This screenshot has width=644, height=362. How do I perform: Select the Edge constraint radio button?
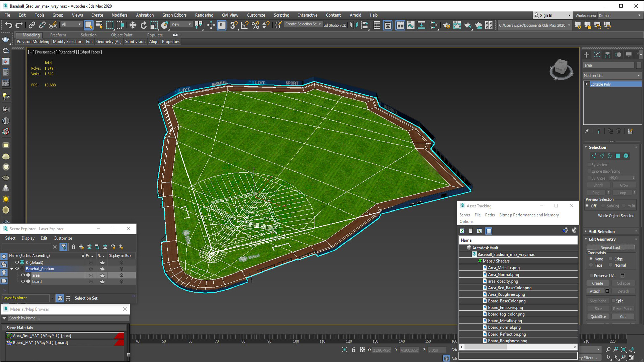point(611,259)
